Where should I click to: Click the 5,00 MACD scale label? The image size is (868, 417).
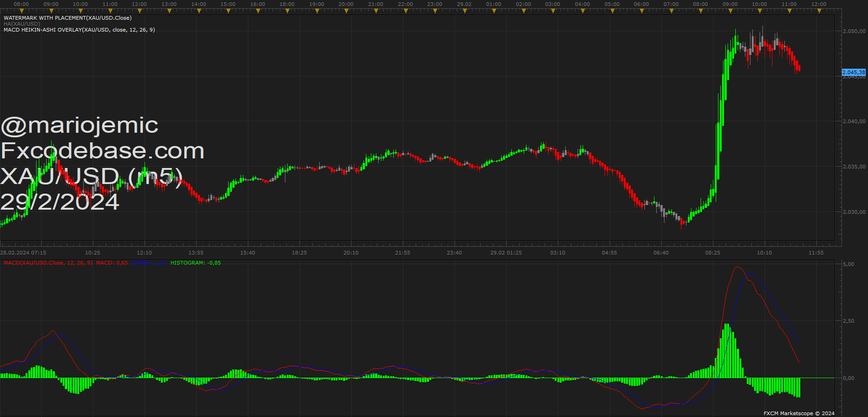coord(848,264)
